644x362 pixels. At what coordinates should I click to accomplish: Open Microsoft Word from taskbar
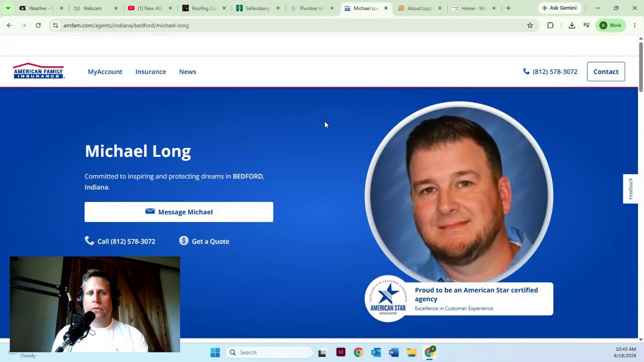click(394, 352)
